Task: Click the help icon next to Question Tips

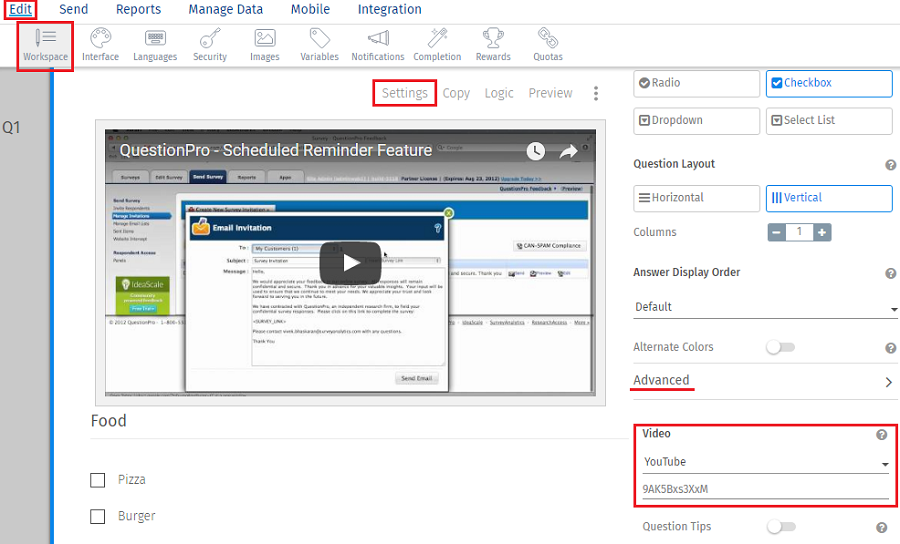Action: coord(882,528)
